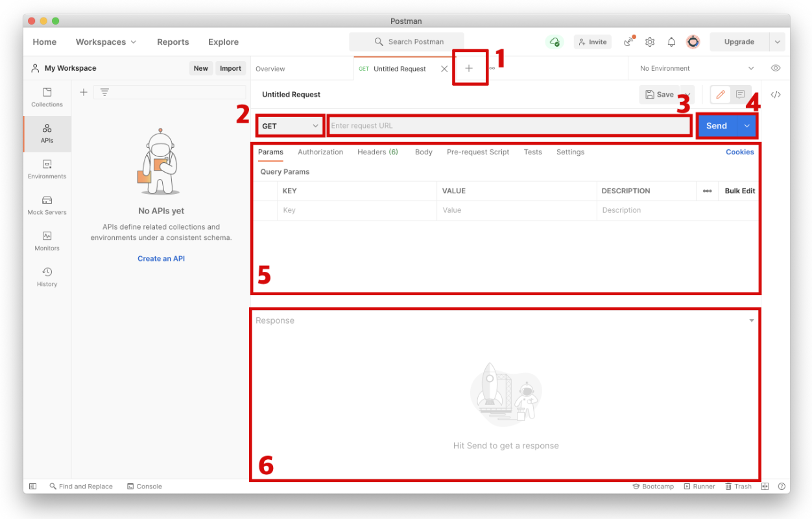Click the Invite button
Viewport: 812px width, 519px height.
pyautogui.click(x=593, y=42)
